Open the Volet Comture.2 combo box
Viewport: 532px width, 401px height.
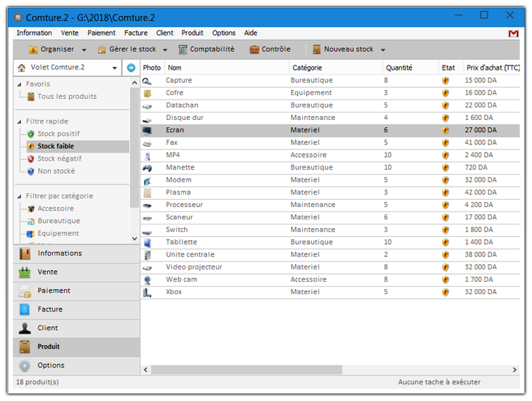click(x=115, y=68)
